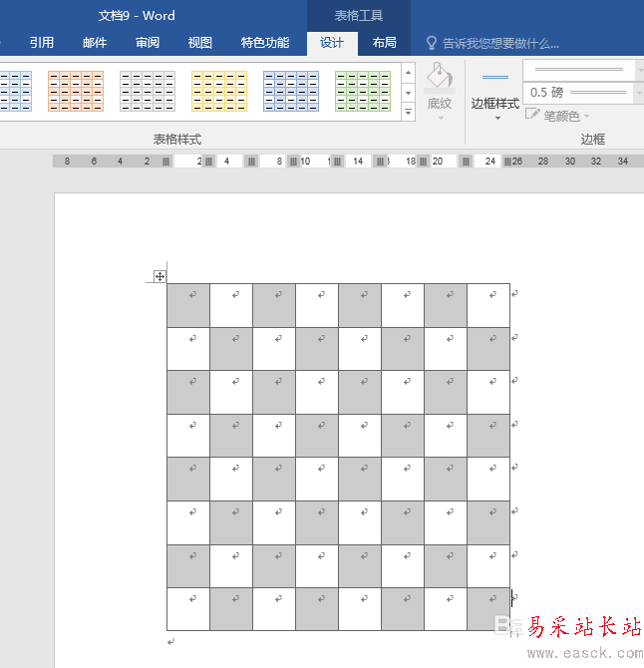
Task: Apply the green grid table style
Action: click(x=363, y=91)
